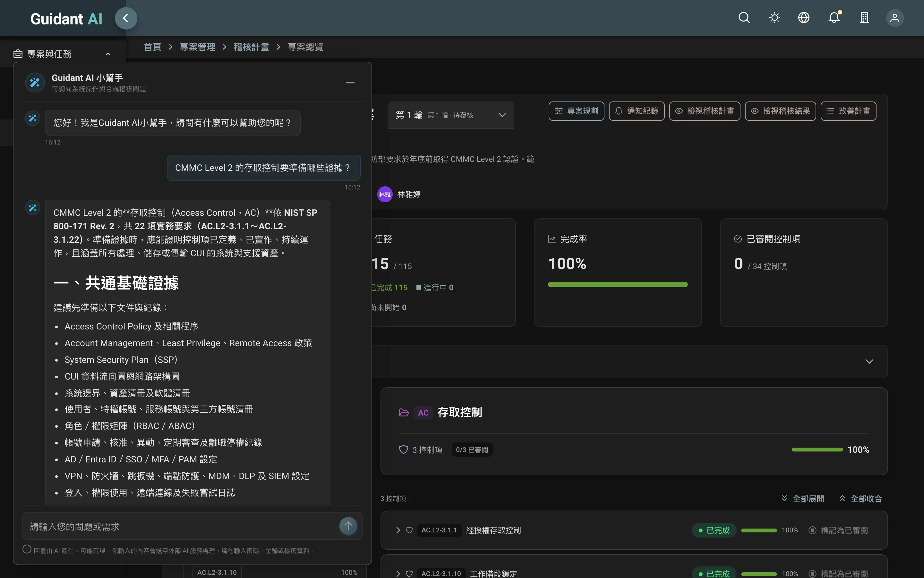Go to 稽核計畫 in the breadcrumb
The image size is (924, 578).
pos(251,47)
